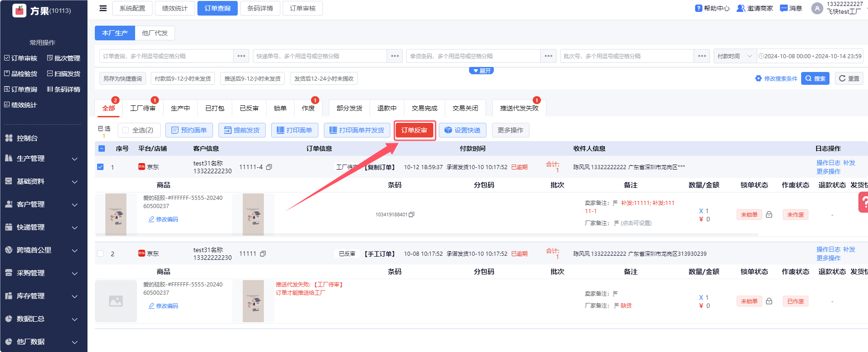The image size is (868, 352).
Task: Click the 订单反审 button
Action: 414,130
